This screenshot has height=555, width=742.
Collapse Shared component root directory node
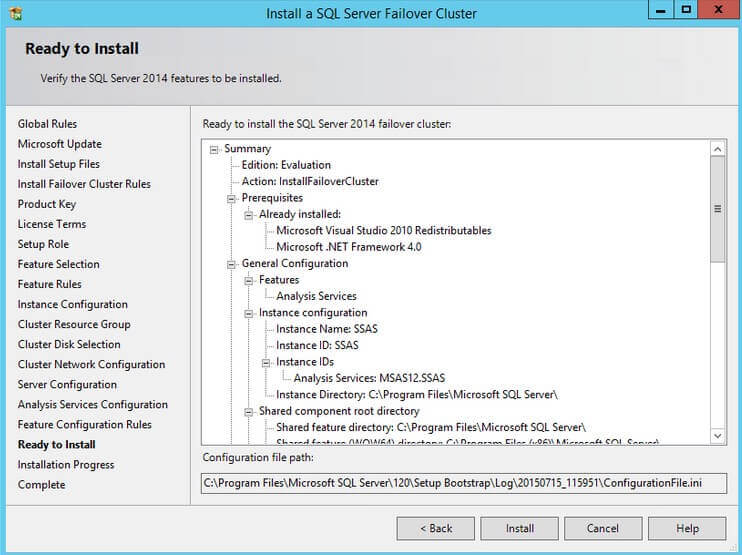(x=248, y=412)
